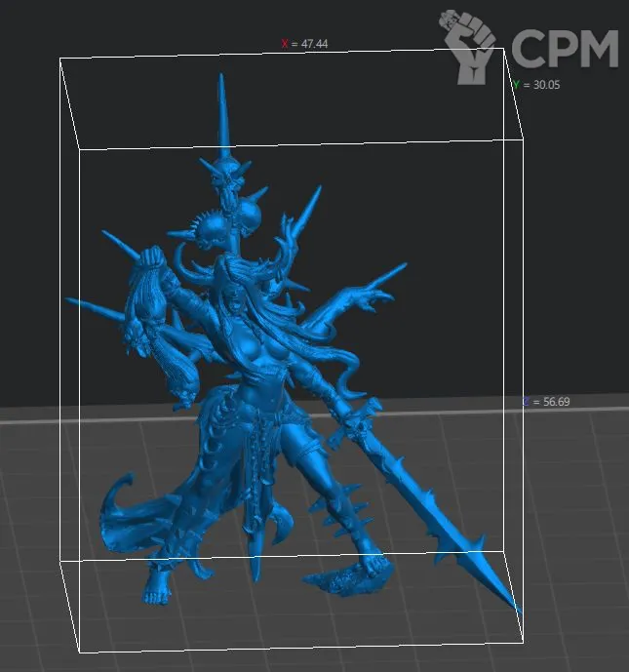The image size is (629, 672).
Task: Click the blue Z axis marker
Action: click(x=527, y=401)
